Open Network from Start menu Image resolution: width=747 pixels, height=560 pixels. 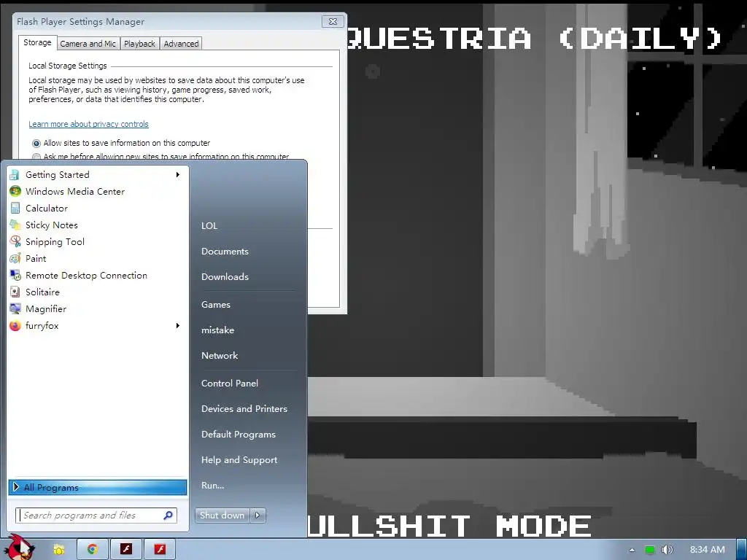pyautogui.click(x=220, y=356)
